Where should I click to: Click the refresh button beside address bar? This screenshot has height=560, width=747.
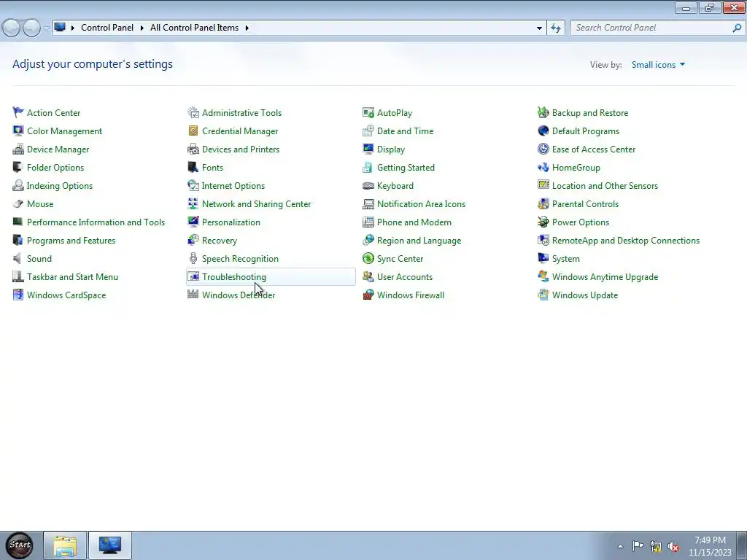click(556, 28)
